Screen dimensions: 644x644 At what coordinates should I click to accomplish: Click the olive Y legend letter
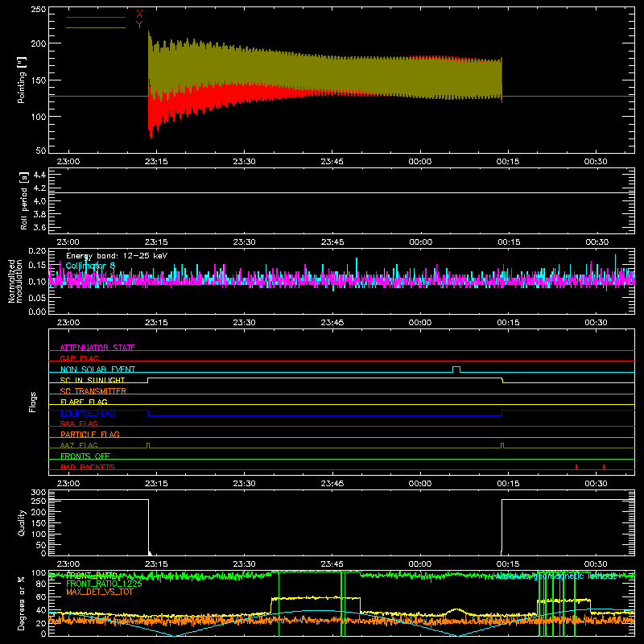click(x=139, y=25)
